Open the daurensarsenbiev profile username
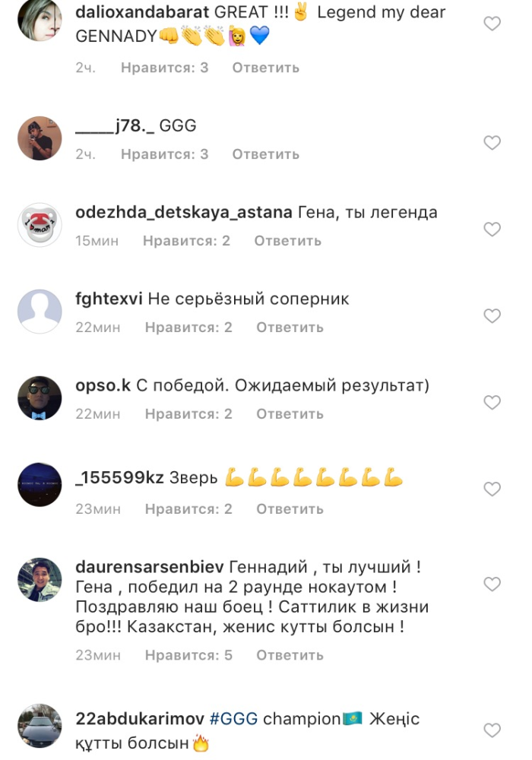This screenshot has height=760, width=532. 150,567
